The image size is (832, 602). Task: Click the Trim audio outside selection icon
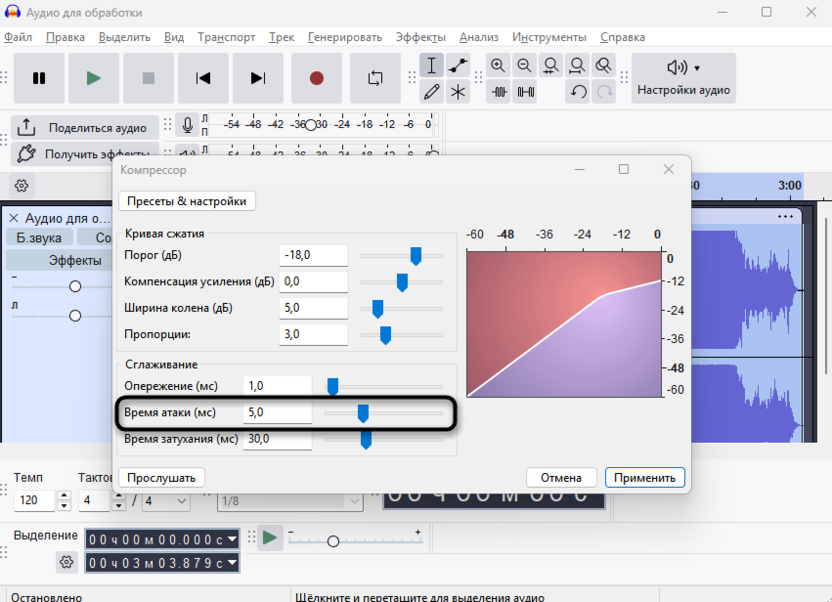pyautogui.click(x=499, y=92)
